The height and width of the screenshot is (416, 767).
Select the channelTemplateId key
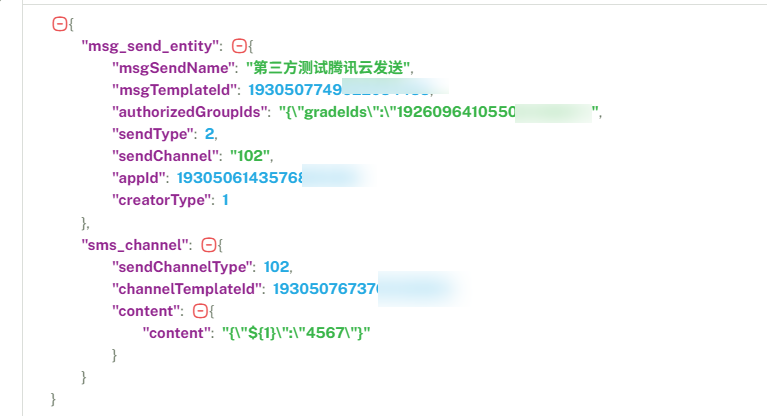click(x=186, y=289)
